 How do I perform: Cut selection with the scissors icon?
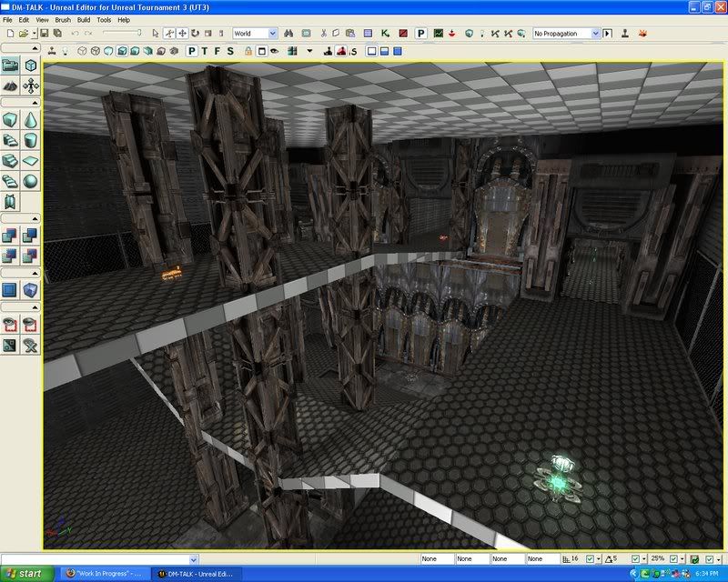(x=324, y=34)
